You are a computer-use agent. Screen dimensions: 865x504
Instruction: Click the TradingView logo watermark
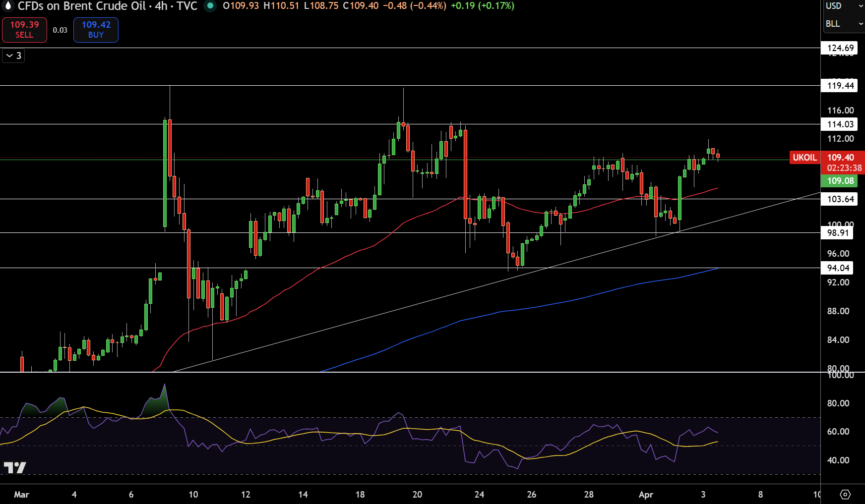pos(15,467)
